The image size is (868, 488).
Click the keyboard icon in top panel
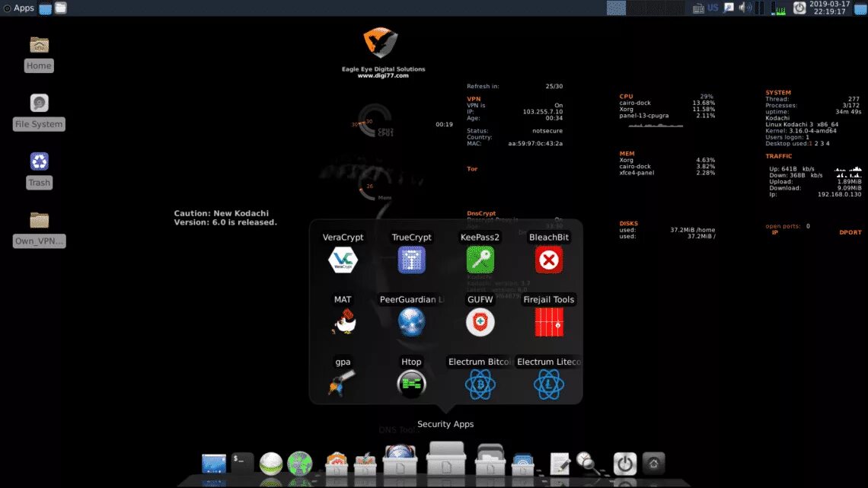pos(699,8)
